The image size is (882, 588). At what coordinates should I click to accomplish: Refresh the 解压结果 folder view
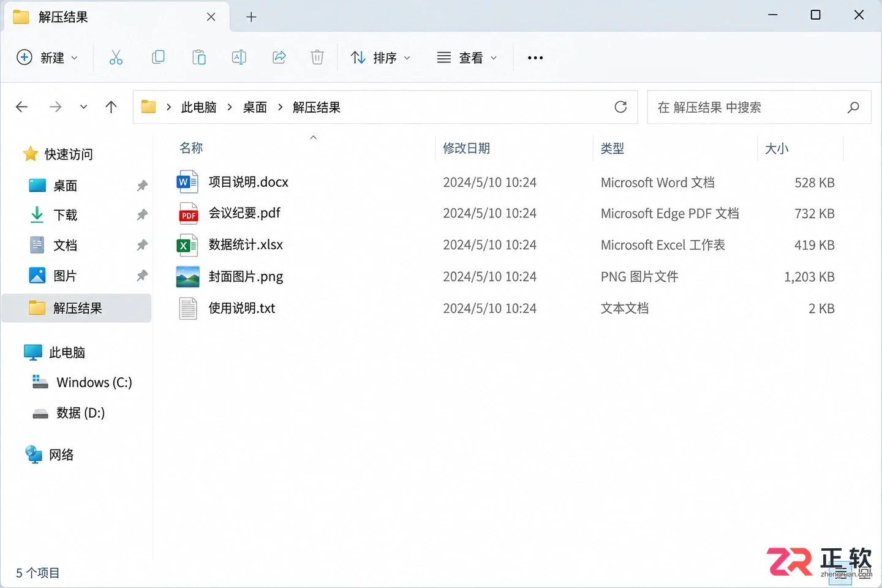(620, 107)
